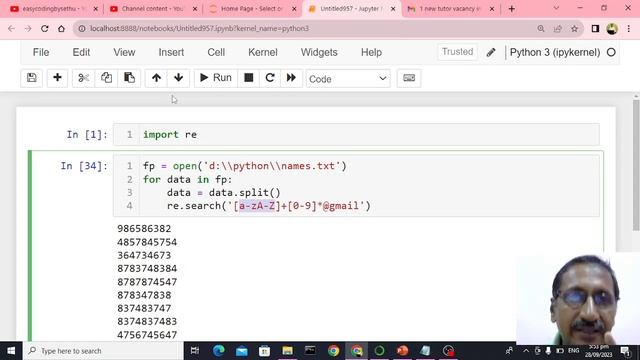Click the In [34] cell prompt
640x360 pixels.
(84, 166)
